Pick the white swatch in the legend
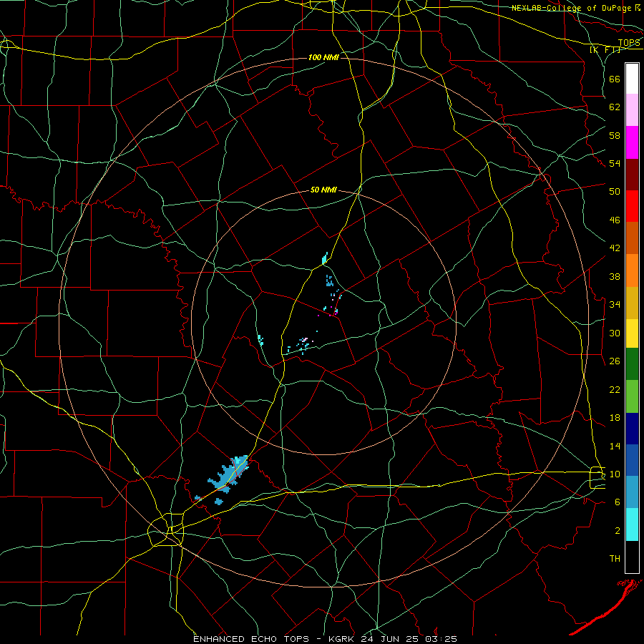Viewport: 644px width, 644px height. tap(632, 79)
